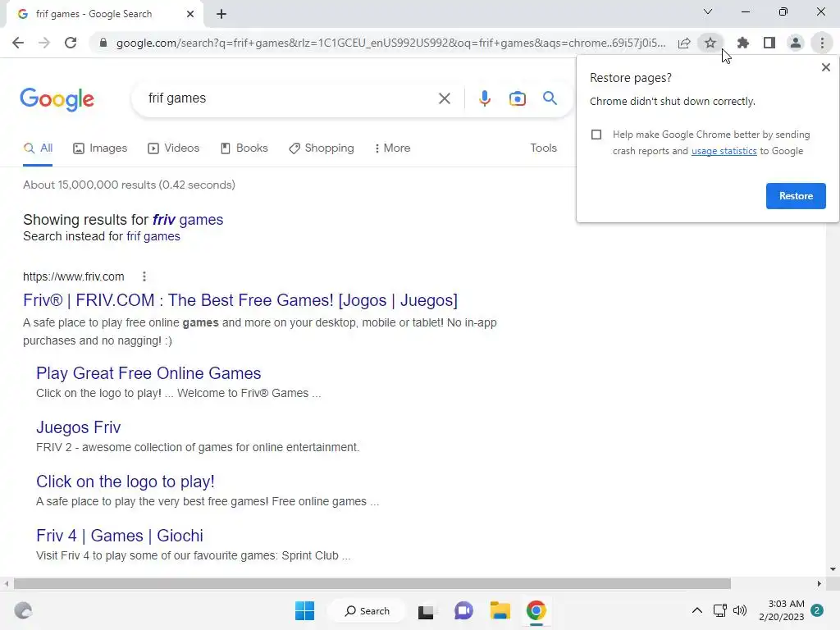Open the three-dot options beside friv.com URL

[x=144, y=276]
